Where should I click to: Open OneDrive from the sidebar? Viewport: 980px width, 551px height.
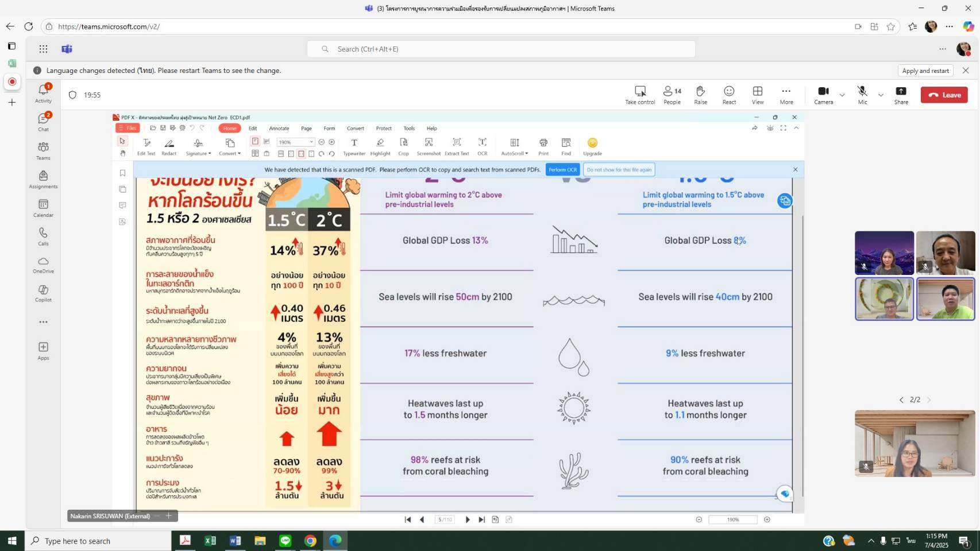tap(43, 265)
